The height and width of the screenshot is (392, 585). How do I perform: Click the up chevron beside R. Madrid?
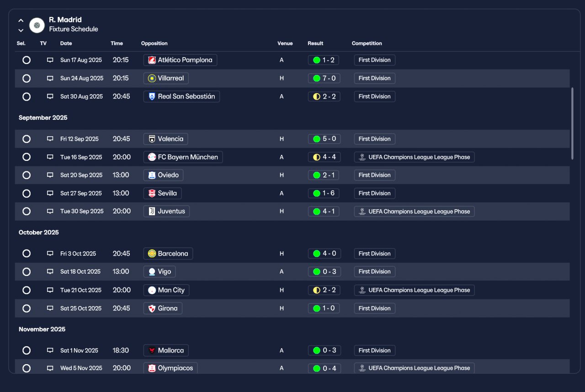pos(21,21)
